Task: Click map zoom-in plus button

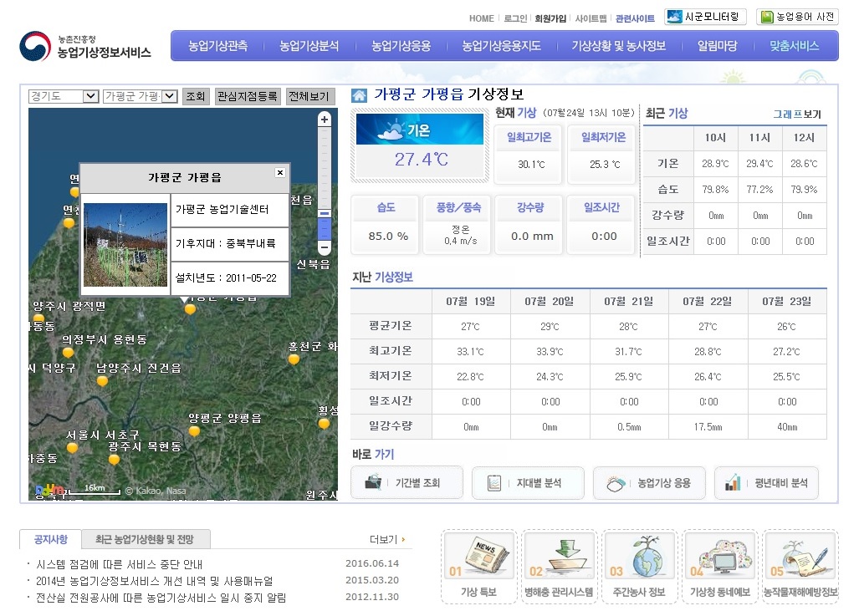Action: point(325,120)
